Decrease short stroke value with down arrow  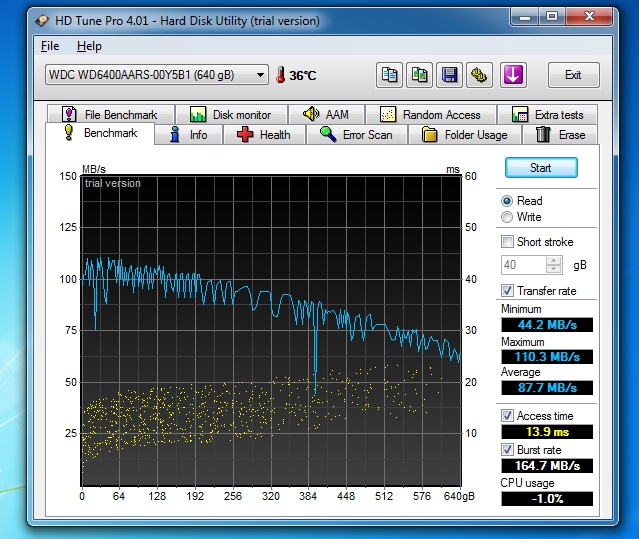pyautogui.click(x=553, y=269)
